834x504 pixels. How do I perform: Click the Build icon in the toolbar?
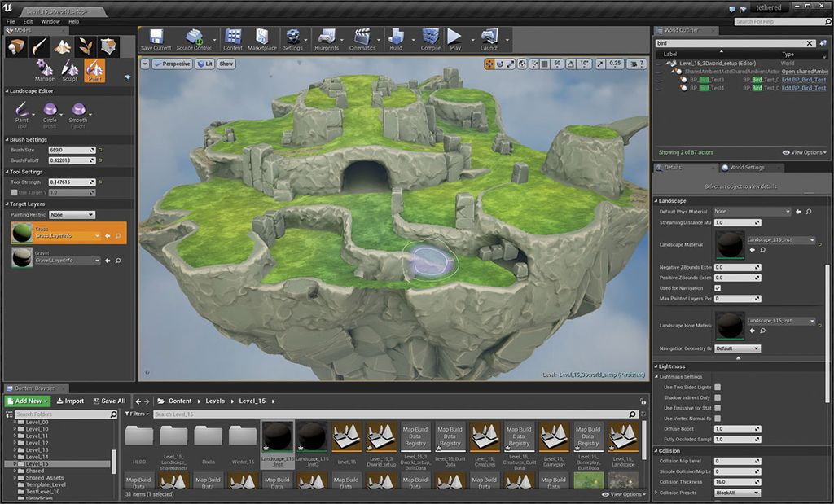click(397, 37)
